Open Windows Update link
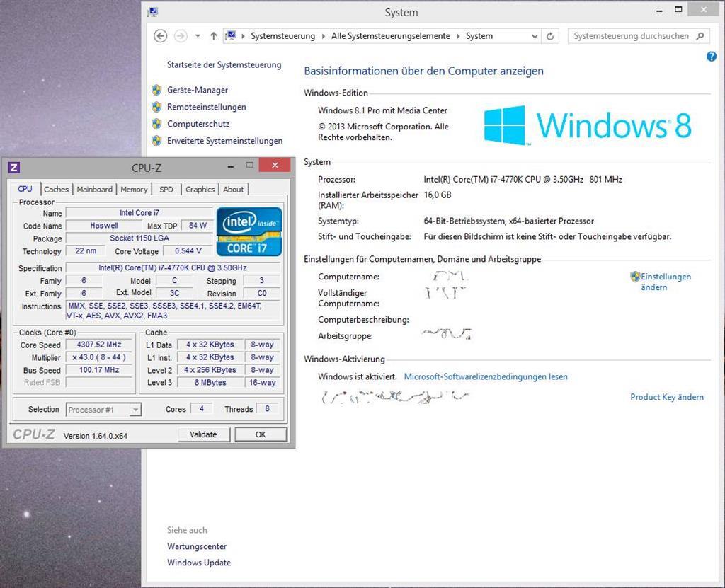Viewport: 725px width, 588px height. [x=199, y=563]
